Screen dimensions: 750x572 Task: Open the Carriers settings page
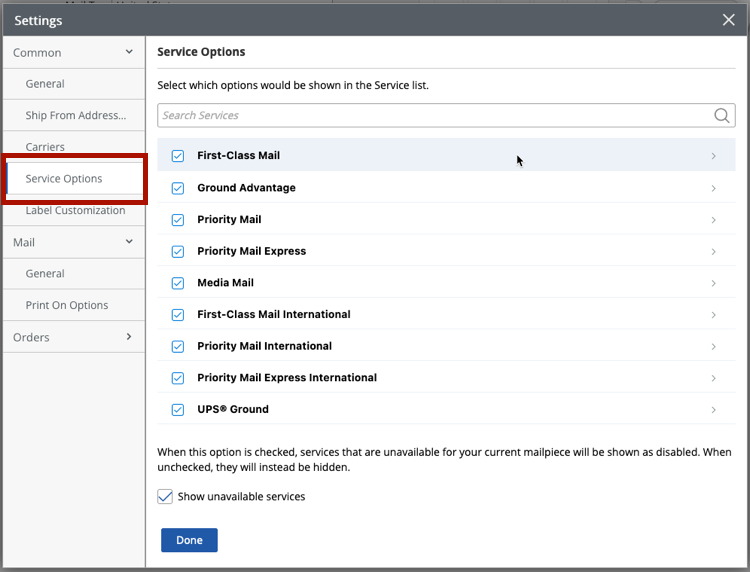point(45,147)
